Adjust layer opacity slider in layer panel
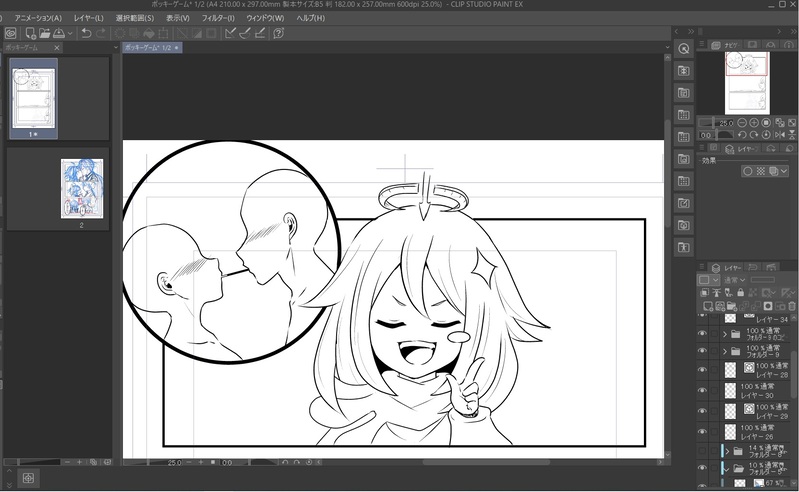Viewport: 799px width, 492px height. [762, 280]
